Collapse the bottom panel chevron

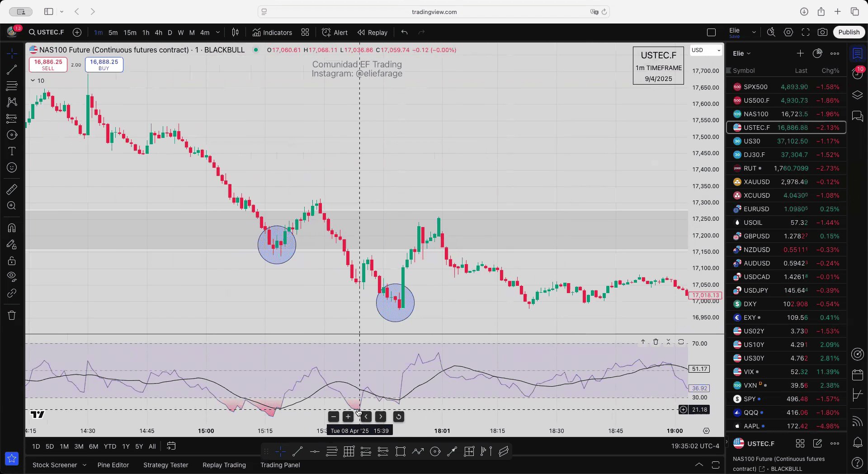click(699, 465)
